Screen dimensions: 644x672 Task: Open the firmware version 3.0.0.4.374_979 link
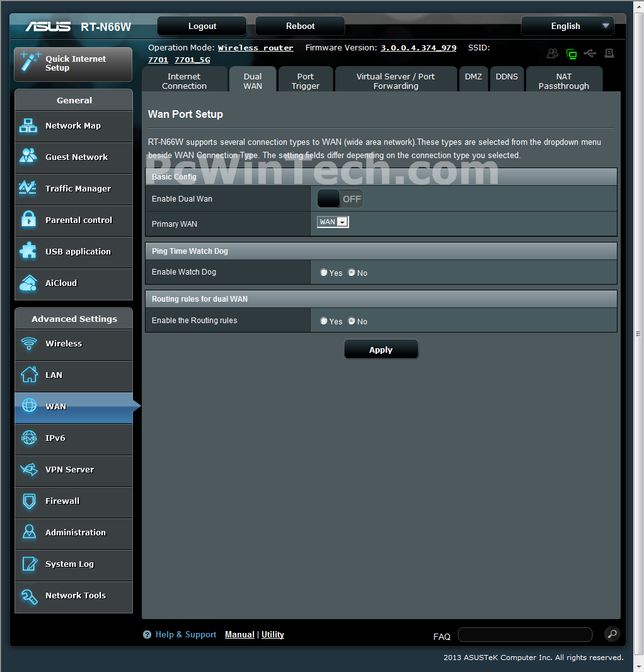coord(418,48)
